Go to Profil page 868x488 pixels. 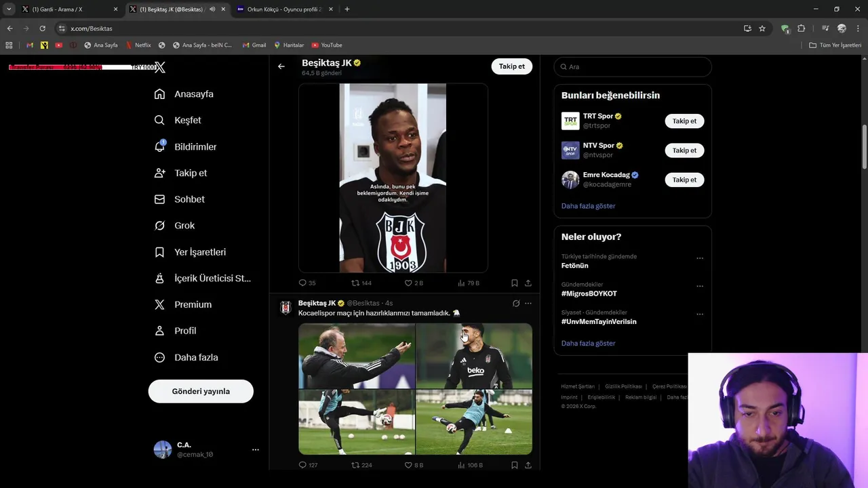[176, 331]
